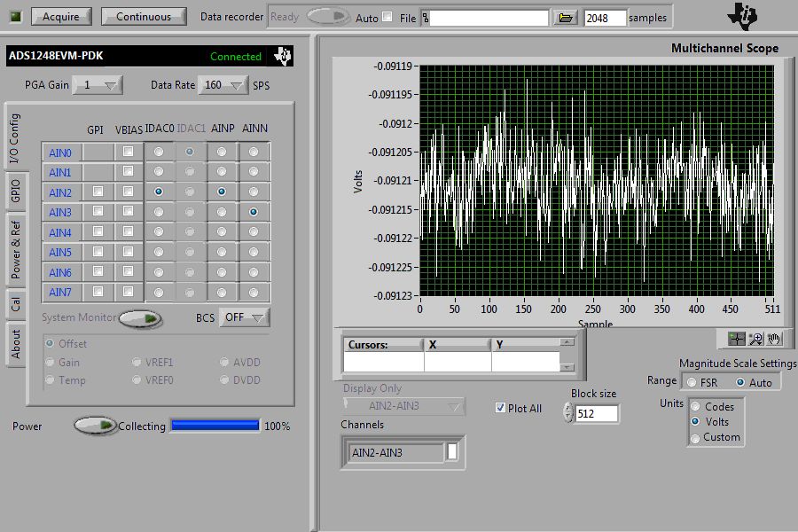This screenshot has width=798, height=532.
Task: Select the AIN2-AIN3 entry in Channels list
Action: [x=395, y=452]
